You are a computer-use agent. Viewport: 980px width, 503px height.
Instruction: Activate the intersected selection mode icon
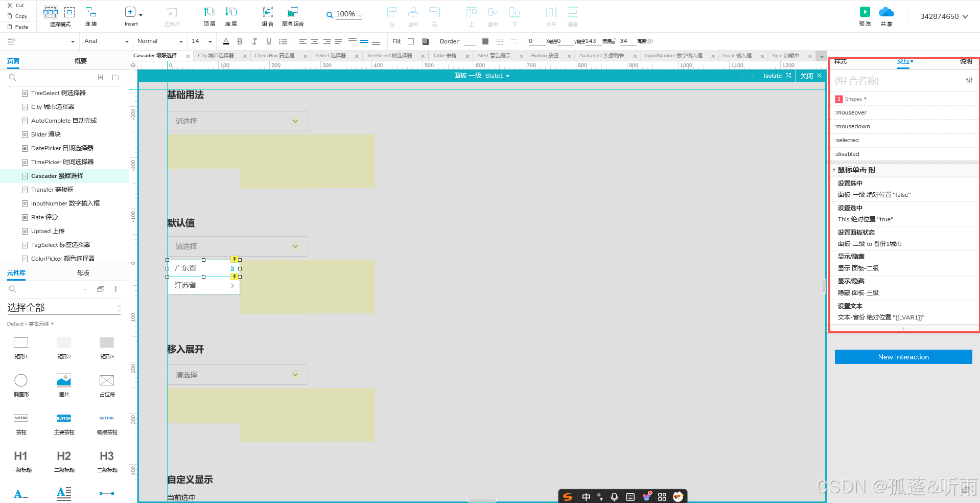coord(51,12)
